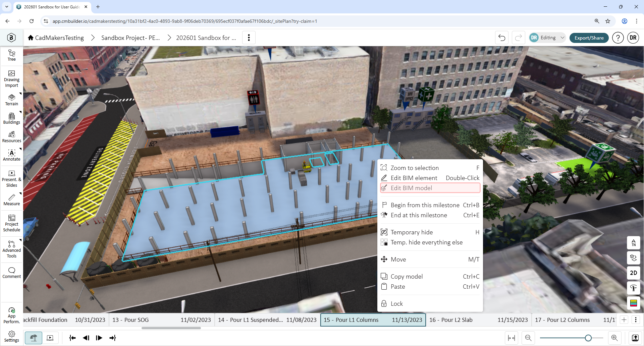The width and height of the screenshot is (644, 346).
Task: Open Sandbox Project breadcrumb
Action: pyautogui.click(x=130, y=38)
